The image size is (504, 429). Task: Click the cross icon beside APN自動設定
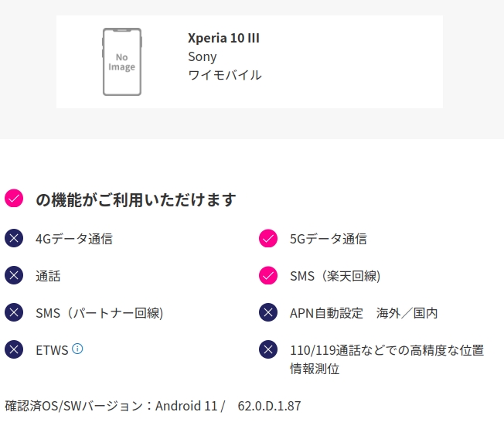[x=268, y=312]
